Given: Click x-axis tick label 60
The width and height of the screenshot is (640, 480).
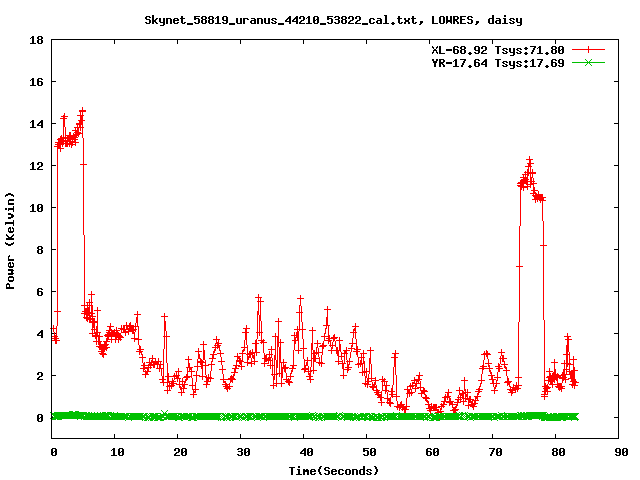Looking at the screenshot, I should [x=432, y=452].
